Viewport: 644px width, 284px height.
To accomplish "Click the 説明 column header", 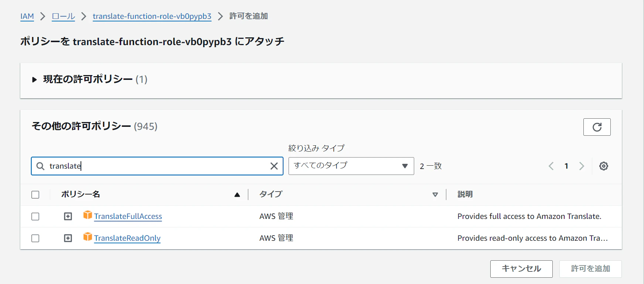I will tap(465, 194).
